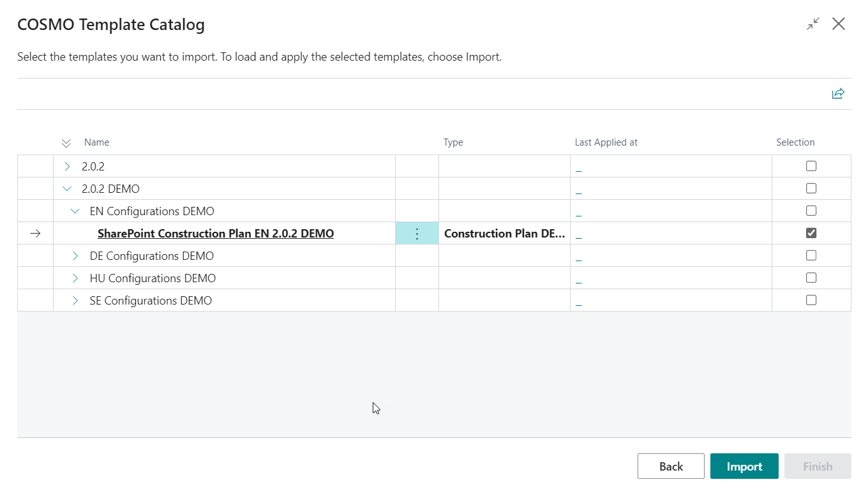Uncheck SharePoint Construction Plan selection checkbox

pyautogui.click(x=811, y=233)
